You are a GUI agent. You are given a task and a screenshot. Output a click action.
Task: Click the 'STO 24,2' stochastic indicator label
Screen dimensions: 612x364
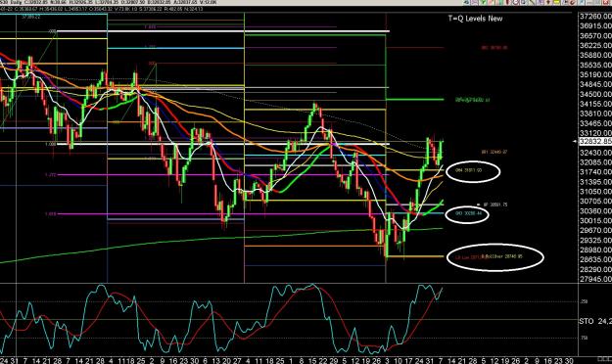(x=595, y=322)
